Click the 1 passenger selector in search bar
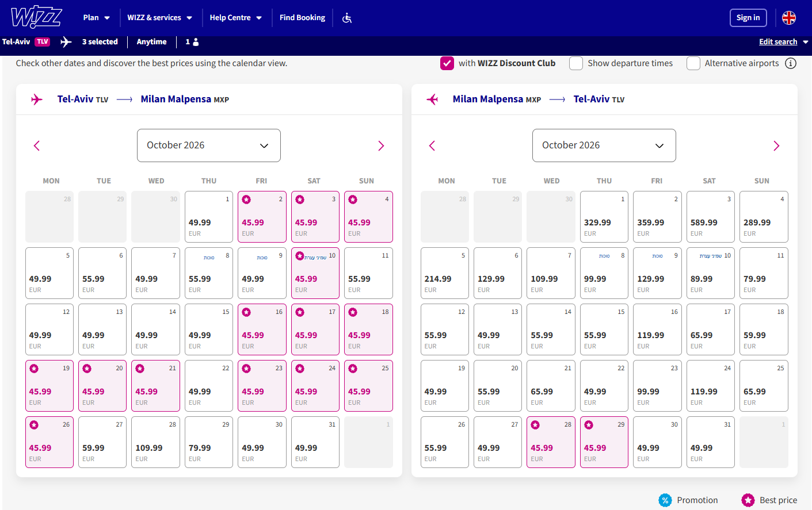Image resolution: width=812 pixels, height=510 pixels. pyautogui.click(x=192, y=42)
